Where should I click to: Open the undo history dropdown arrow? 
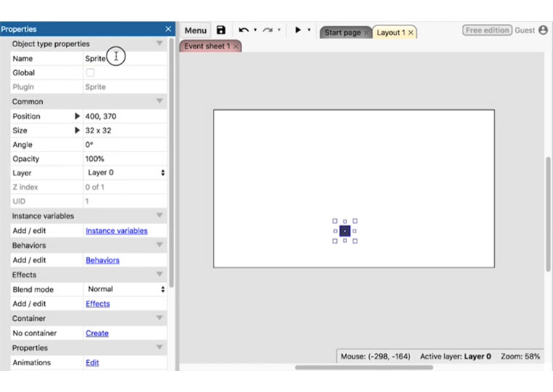[x=255, y=30]
